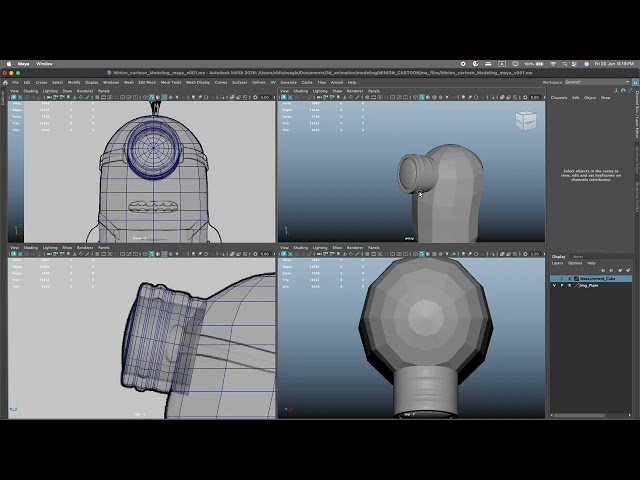This screenshot has width=640, height=480.
Task: Open Help menu in Layer Editor
Action: point(591,263)
